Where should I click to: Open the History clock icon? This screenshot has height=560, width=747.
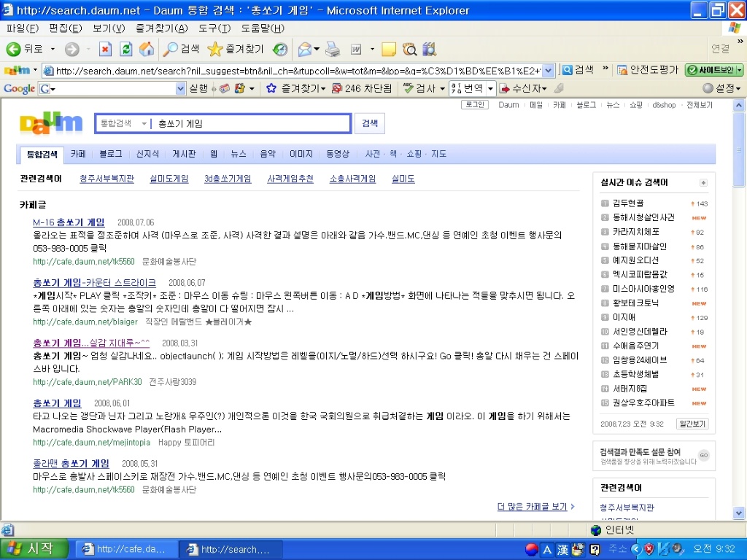click(x=281, y=49)
